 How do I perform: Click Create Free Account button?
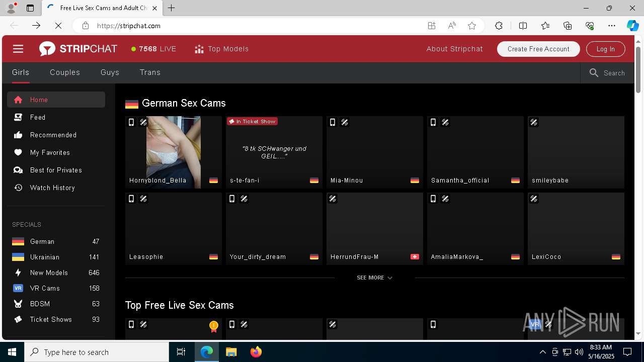pos(538,49)
